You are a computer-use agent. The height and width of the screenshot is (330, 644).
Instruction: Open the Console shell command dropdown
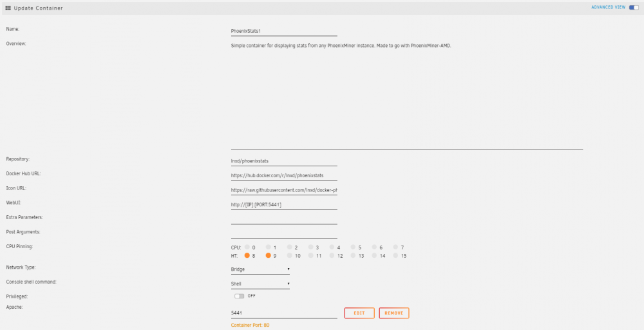[260, 284]
